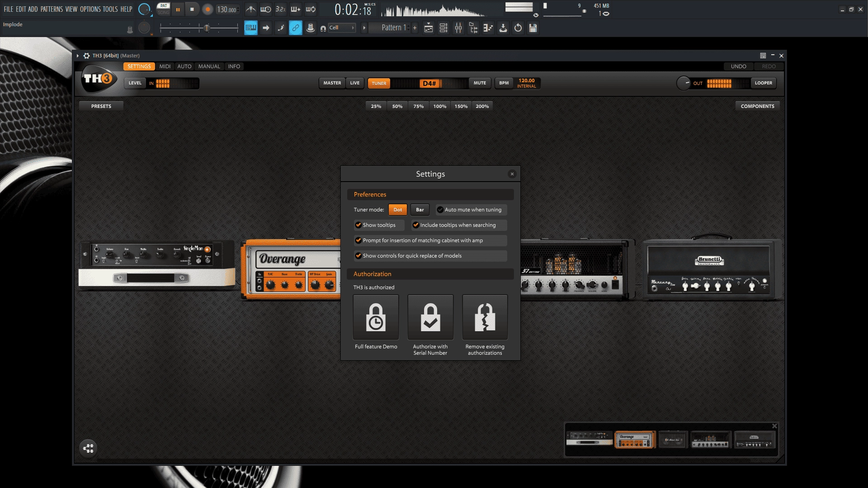
Task: Close the Settings dialog
Action: click(512, 174)
